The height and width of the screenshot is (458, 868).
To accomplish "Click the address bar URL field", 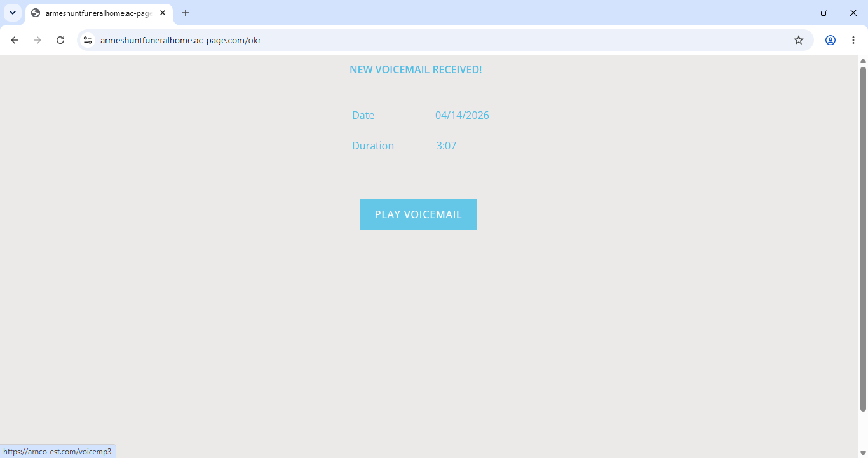I will [445, 40].
